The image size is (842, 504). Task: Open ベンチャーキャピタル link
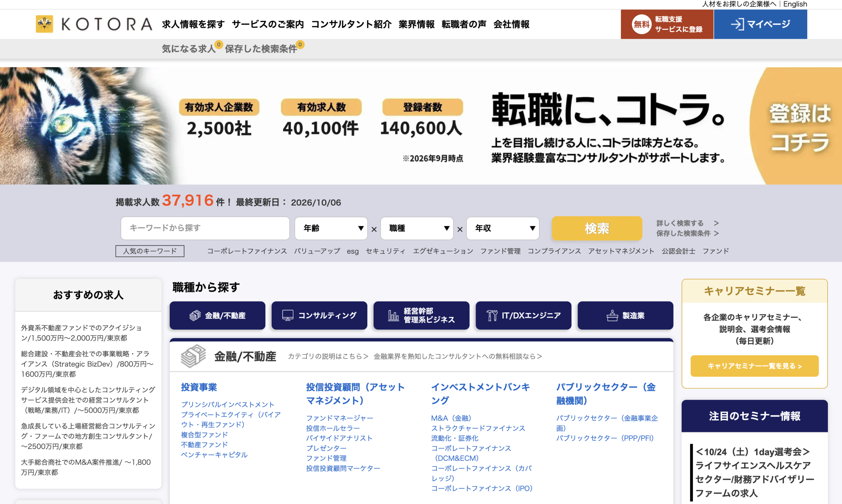pyautogui.click(x=214, y=454)
